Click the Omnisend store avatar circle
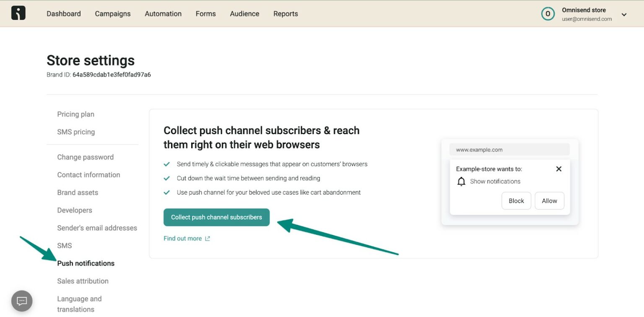 (548, 13)
